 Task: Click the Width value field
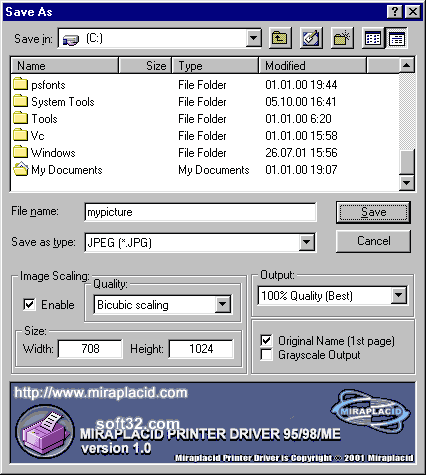coord(90,349)
